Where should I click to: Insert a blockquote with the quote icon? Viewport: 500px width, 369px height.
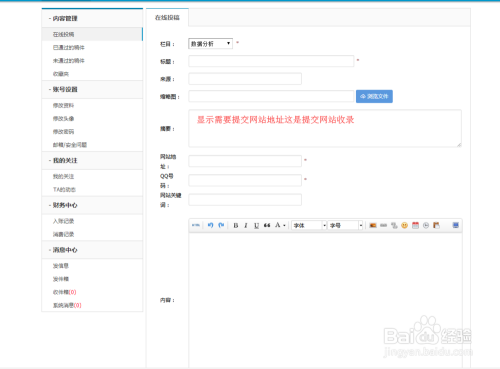[x=267, y=225]
